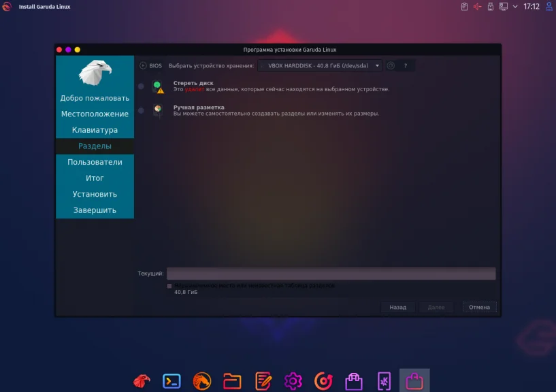556x392 pixels.
Task: Expand the system tray arrow chevron
Action: click(x=515, y=7)
